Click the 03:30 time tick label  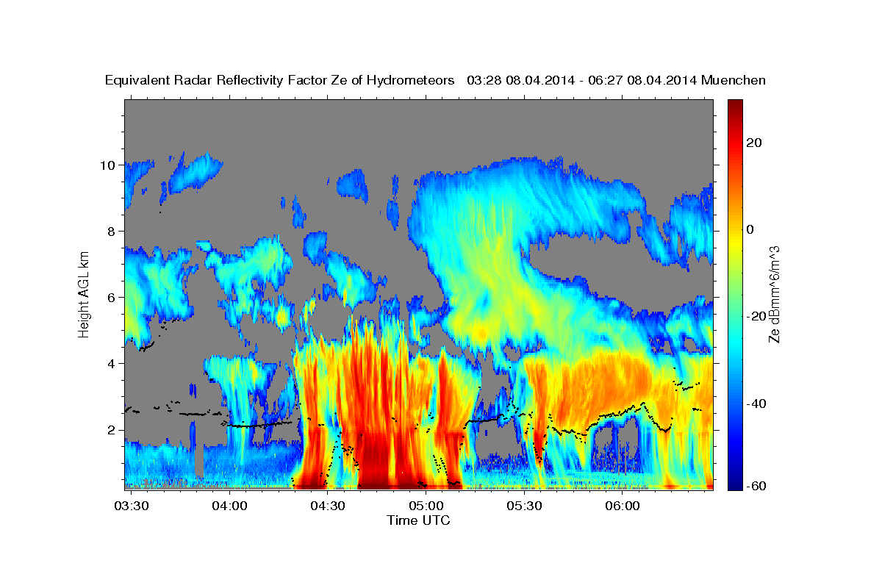coord(131,506)
